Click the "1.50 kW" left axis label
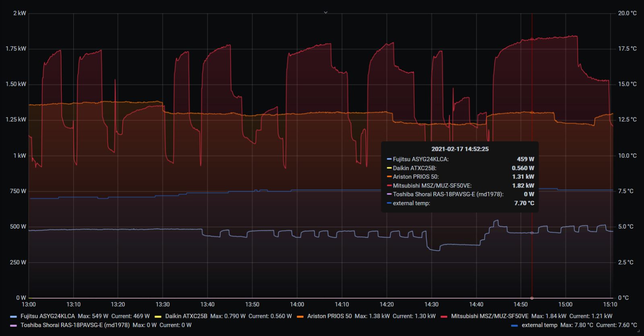The width and height of the screenshot is (644, 336). coord(16,84)
